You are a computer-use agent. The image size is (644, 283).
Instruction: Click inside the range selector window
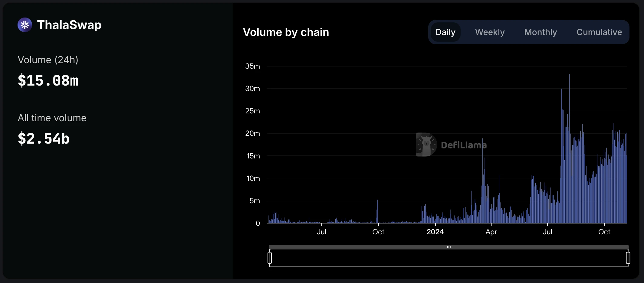(x=449, y=259)
